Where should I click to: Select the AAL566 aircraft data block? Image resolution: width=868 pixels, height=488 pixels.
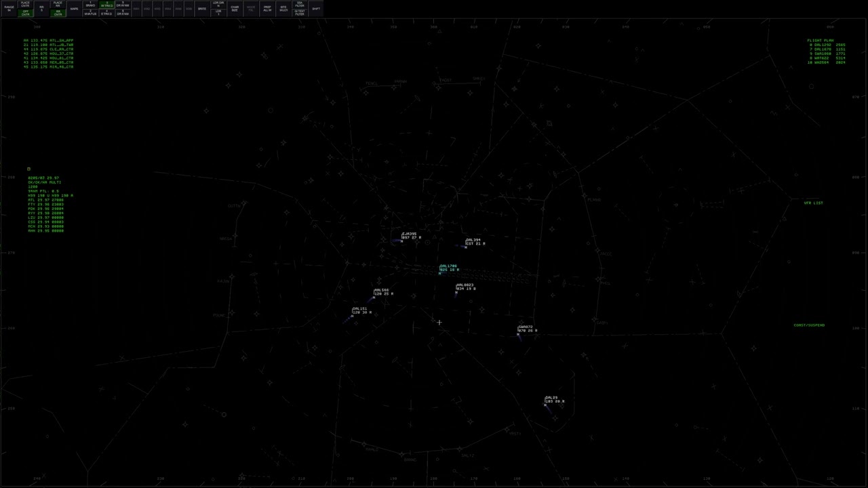point(383,292)
